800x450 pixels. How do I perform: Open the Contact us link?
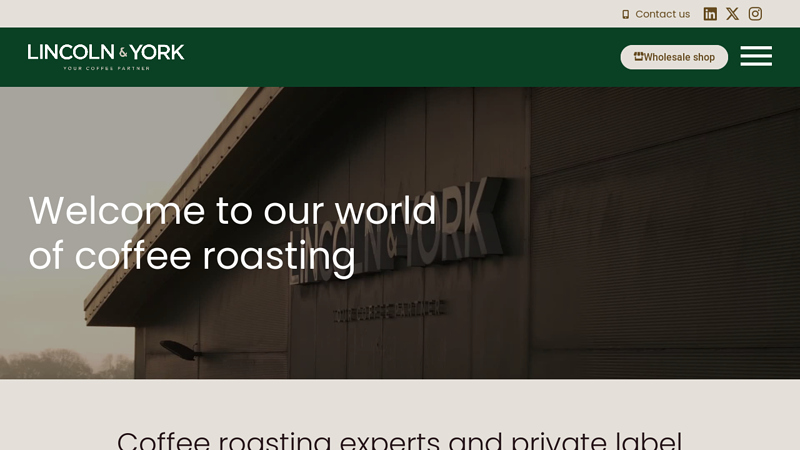point(662,14)
